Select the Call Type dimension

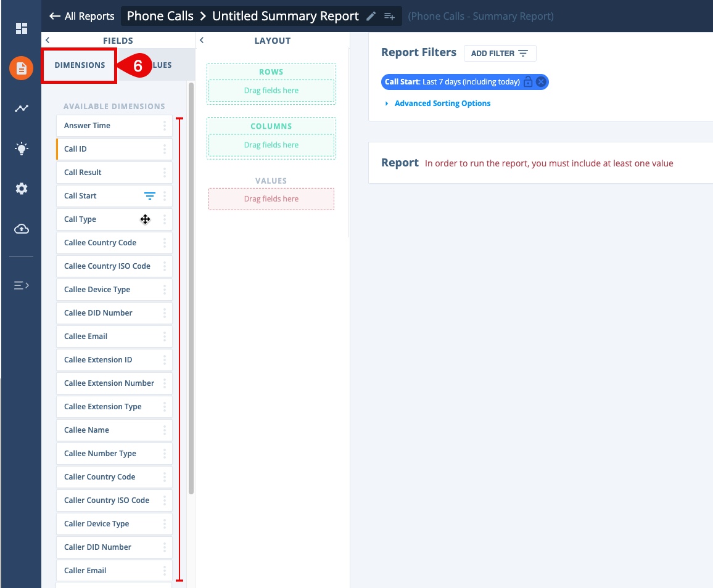coord(114,219)
